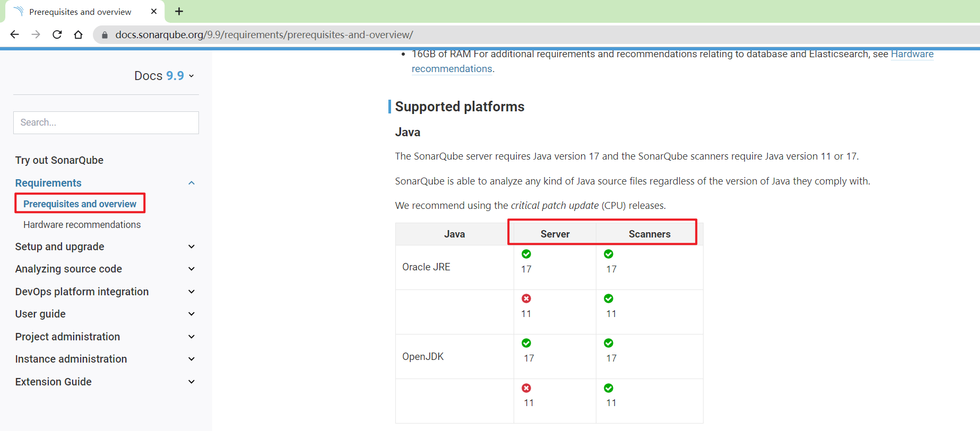The width and height of the screenshot is (980, 431).
Task: Click the padlock site info icon
Action: tap(105, 35)
